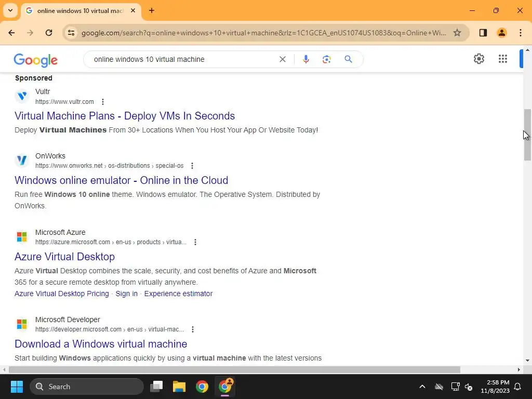Submit search with magnifier icon
Image resolution: width=532 pixels, height=399 pixels.
tap(348, 59)
